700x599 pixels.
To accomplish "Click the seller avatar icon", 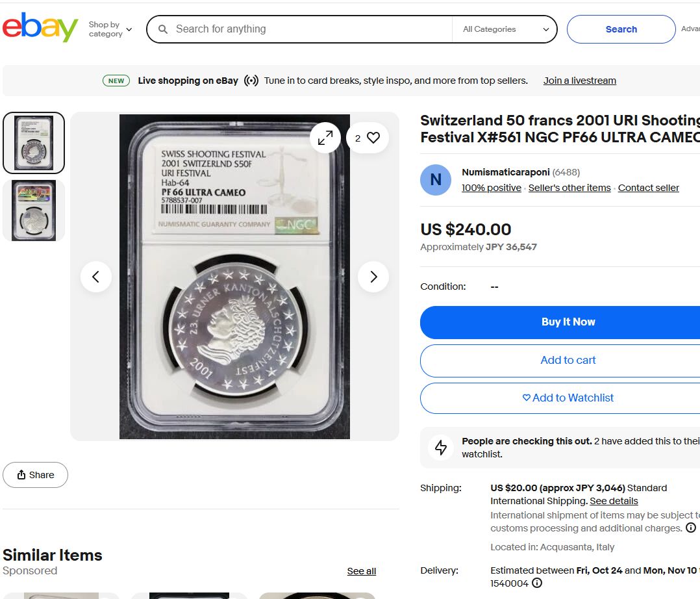I will [436, 180].
